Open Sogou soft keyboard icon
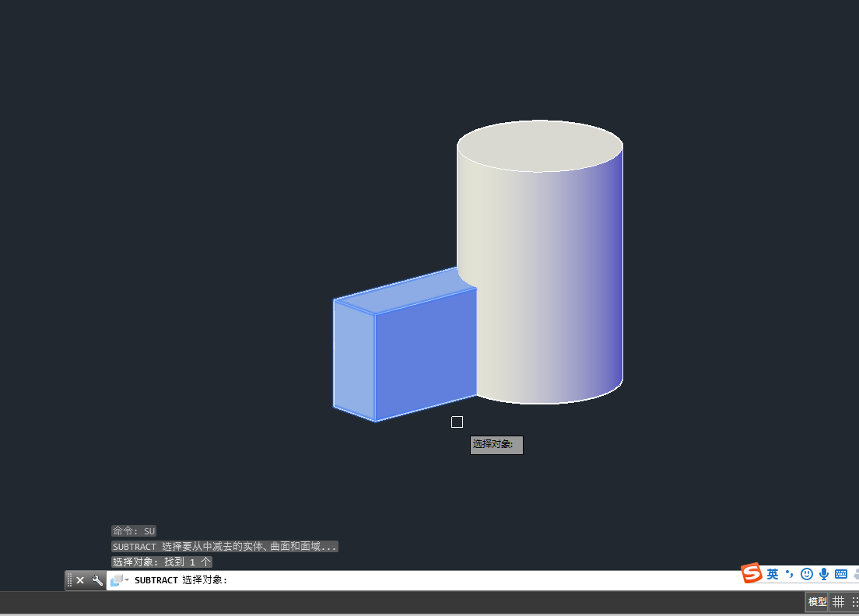This screenshot has width=859, height=616. (841, 574)
